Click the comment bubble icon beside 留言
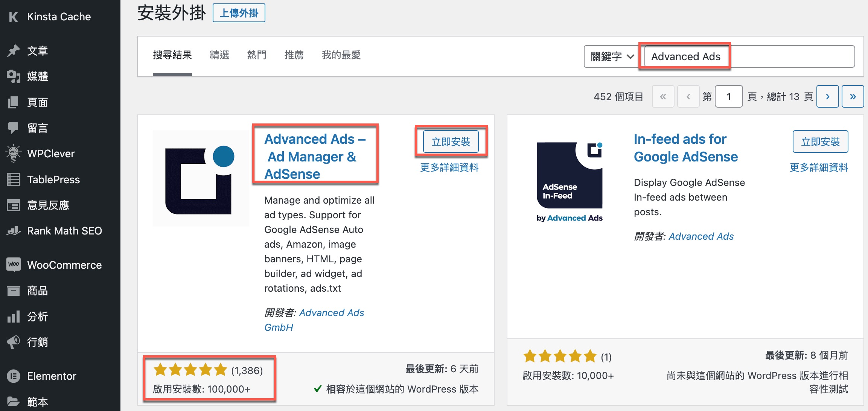868x411 pixels. (x=13, y=128)
